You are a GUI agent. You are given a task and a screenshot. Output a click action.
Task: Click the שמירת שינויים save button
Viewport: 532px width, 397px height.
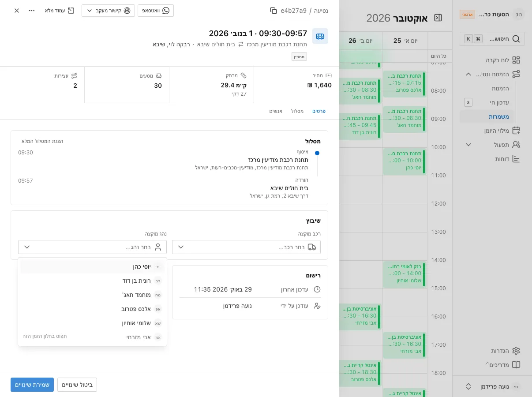pyautogui.click(x=32, y=385)
